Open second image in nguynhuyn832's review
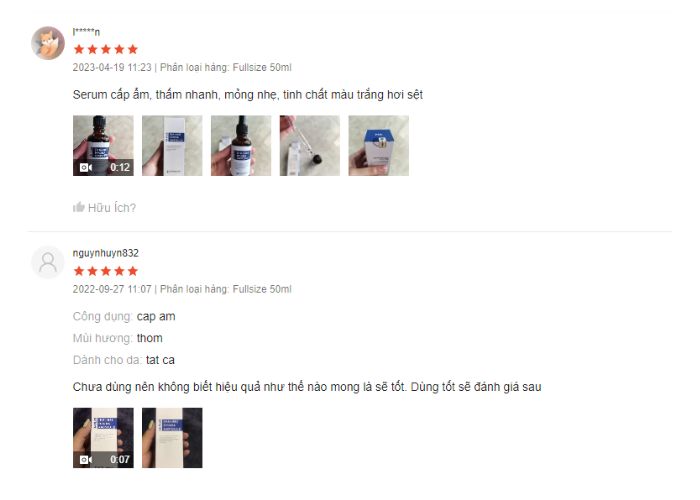The width and height of the screenshot is (700, 500). [x=172, y=438]
